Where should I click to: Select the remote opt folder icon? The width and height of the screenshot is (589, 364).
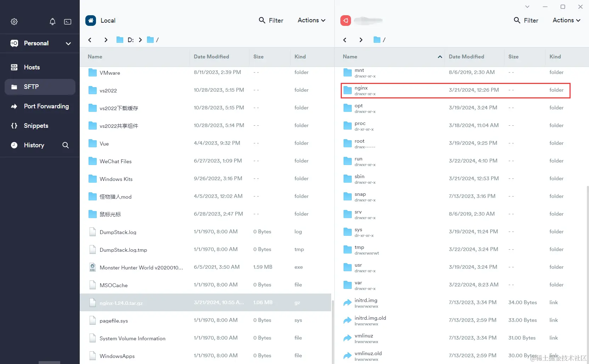pyautogui.click(x=347, y=108)
